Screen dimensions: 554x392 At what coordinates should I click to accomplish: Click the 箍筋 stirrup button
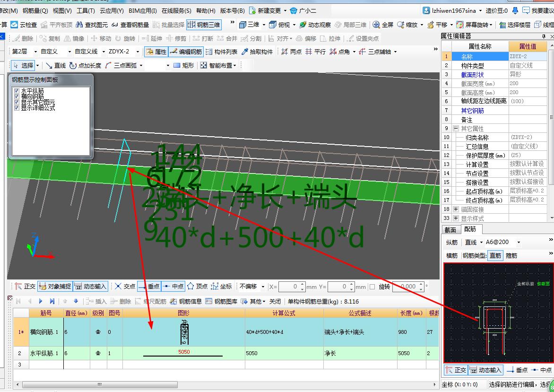[x=511, y=255]
